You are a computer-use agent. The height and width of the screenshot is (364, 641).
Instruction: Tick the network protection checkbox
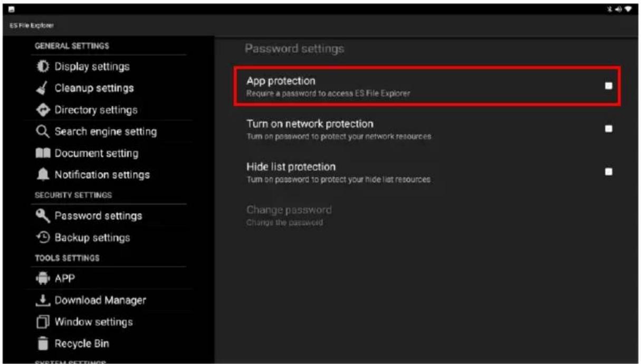coord(608,129)
